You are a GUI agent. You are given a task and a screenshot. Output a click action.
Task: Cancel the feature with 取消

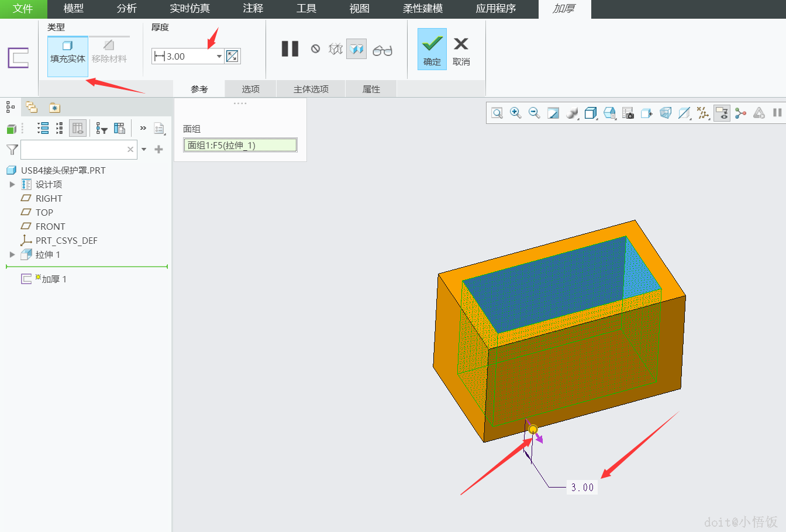(x=461, y=50)
